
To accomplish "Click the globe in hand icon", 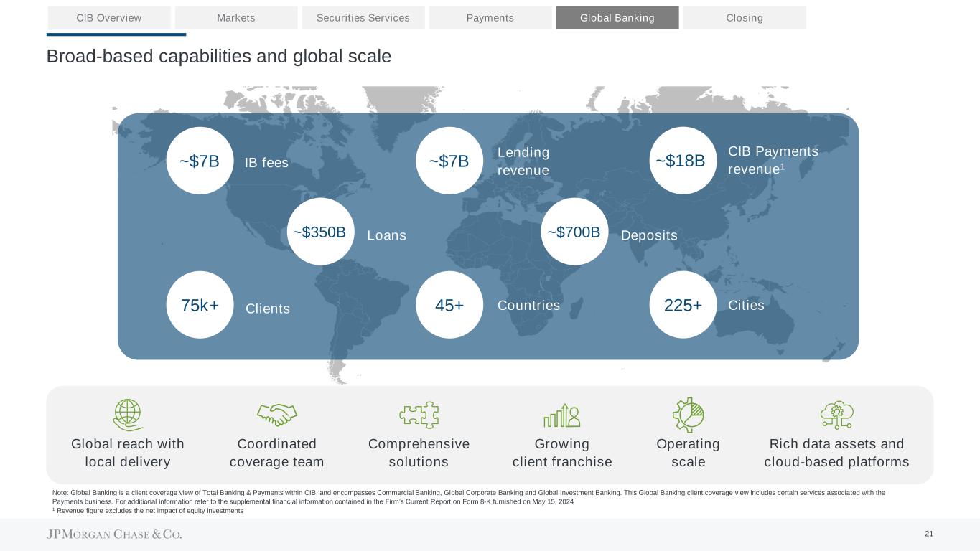I will 128,414.
